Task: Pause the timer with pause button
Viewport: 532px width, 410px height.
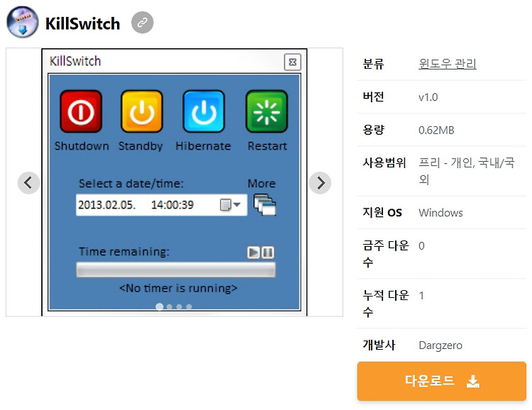Action: (x=267, y=253)
